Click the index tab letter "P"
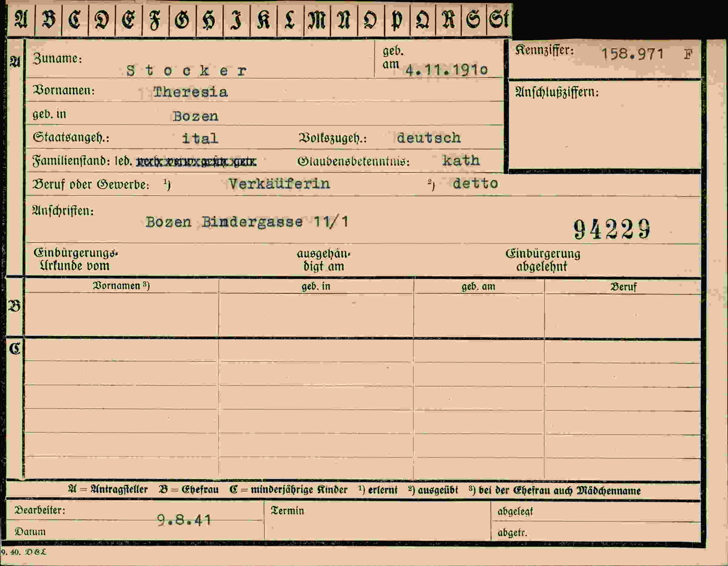The height and width of the screenshot is (566, 728). [397, 20]
